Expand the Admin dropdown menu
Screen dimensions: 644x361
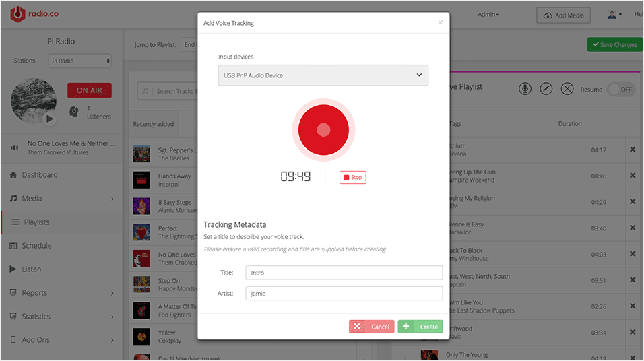click(488, 14)
